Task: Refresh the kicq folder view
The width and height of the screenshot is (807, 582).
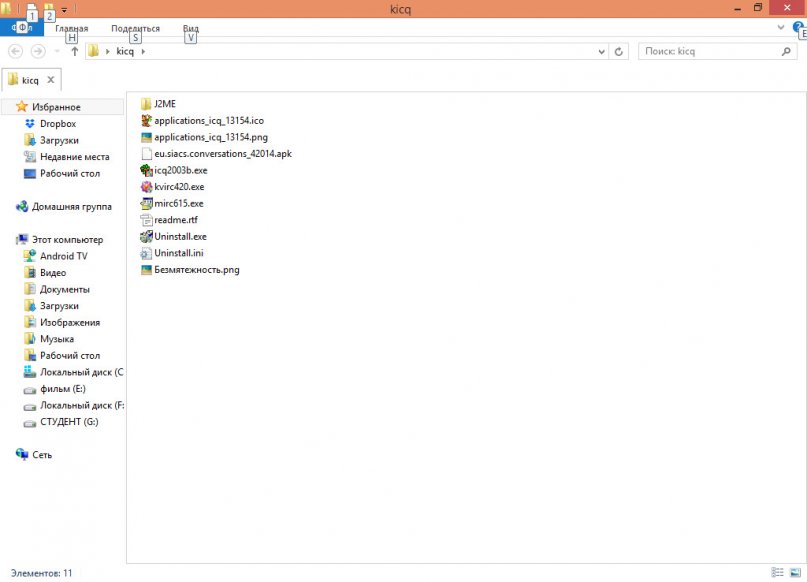Action: click(x=619, y=51)
